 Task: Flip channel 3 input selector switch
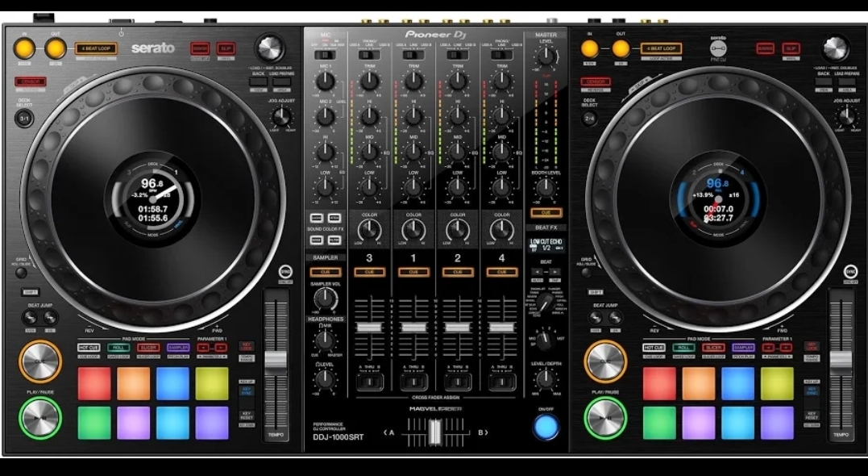tap(369, 55)
